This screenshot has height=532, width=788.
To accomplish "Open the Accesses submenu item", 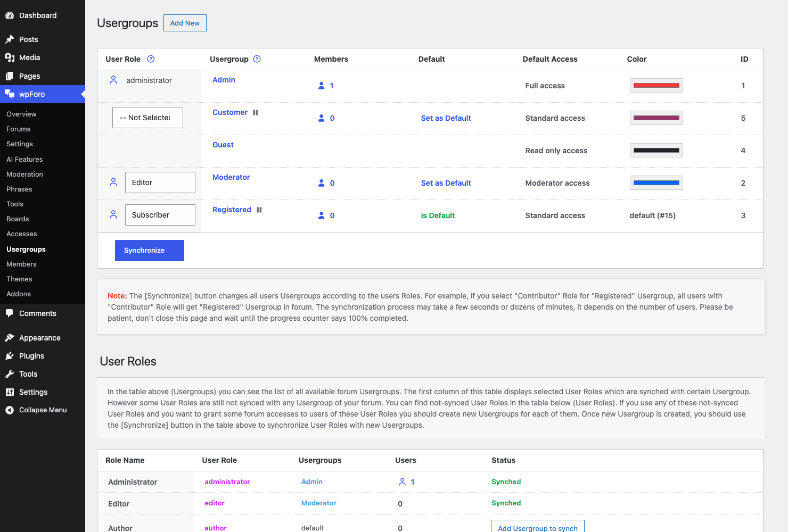I will [x=22, y=234].
